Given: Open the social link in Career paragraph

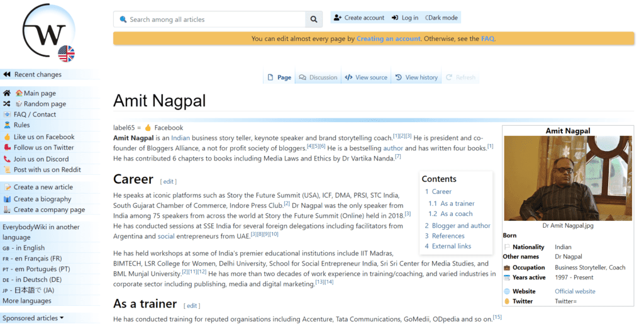Looking at the screenshot, I should [166, 237].
